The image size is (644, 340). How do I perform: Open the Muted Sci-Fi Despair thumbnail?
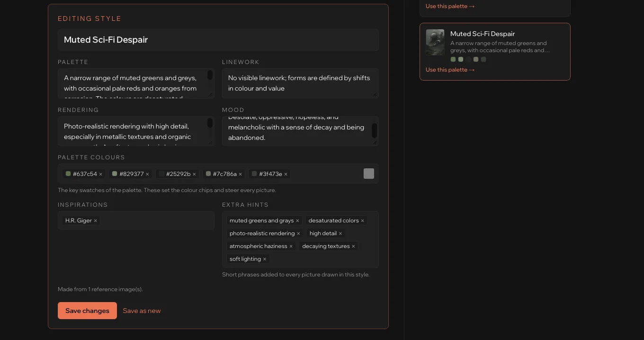point(435,42)
